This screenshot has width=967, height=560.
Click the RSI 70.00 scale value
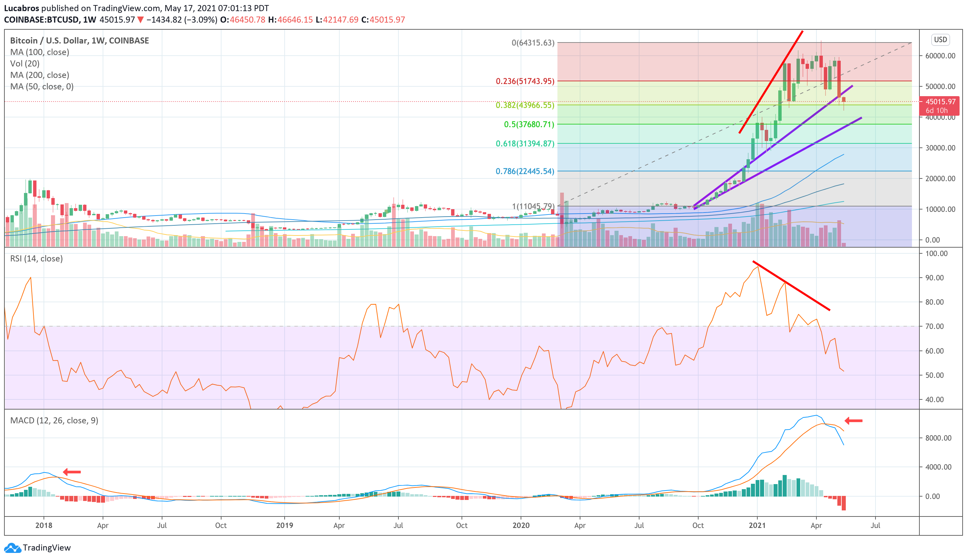tap(934, 327)
